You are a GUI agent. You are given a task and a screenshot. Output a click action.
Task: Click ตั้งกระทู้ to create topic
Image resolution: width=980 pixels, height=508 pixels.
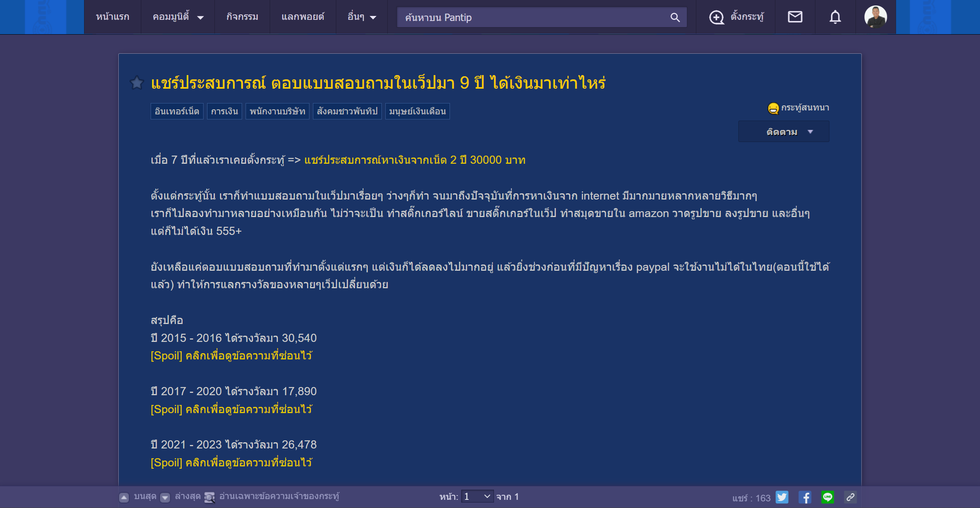[x=747, y=17]
